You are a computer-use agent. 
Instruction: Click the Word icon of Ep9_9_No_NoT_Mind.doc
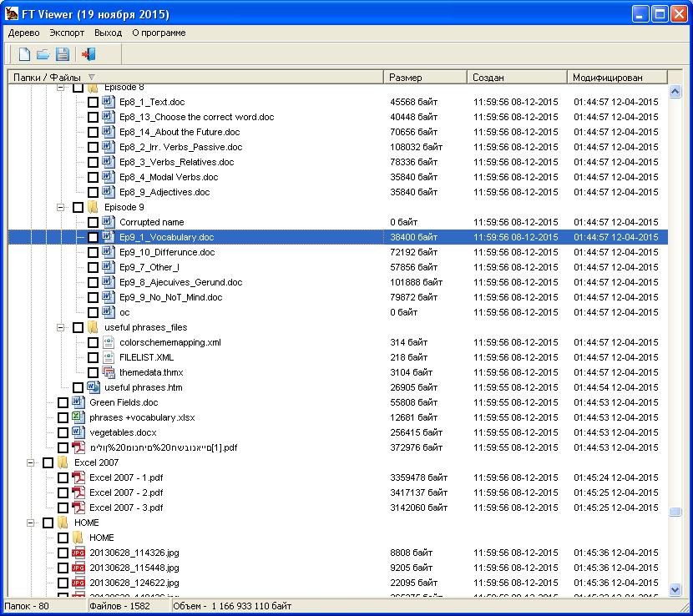(109, 297)
